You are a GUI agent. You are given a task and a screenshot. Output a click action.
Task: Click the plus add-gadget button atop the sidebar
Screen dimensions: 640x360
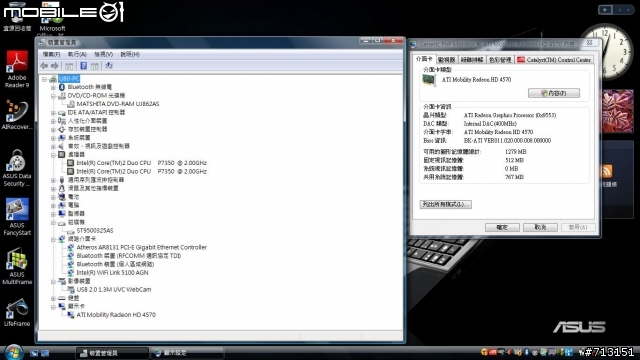[605, 9]
